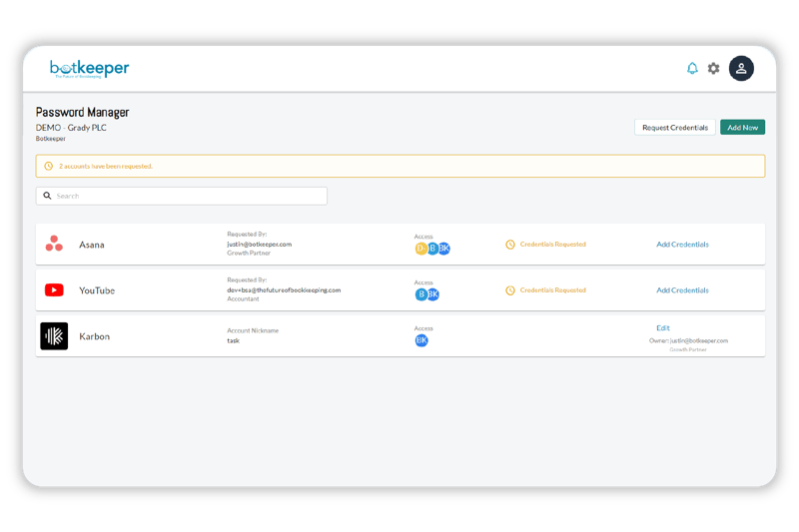The height and width of the screenshot is (532, 799).
Task: Focus the Search input field
Action: coord(182,196)
